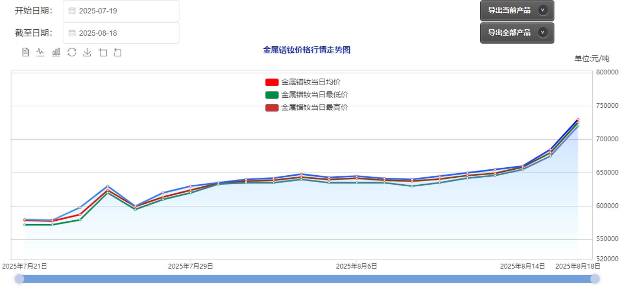Click the green 当日最低价 legend swatch
The width and height of the screenshot is (644, 292).
[x=272, y=95]
